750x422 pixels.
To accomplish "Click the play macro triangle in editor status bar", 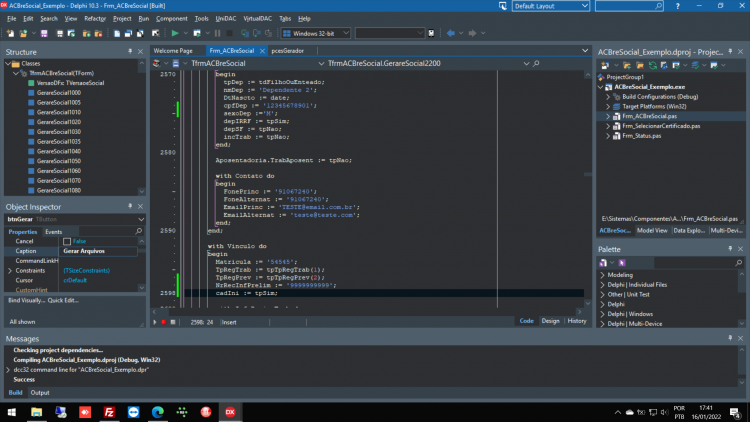I will pos(154,322).
